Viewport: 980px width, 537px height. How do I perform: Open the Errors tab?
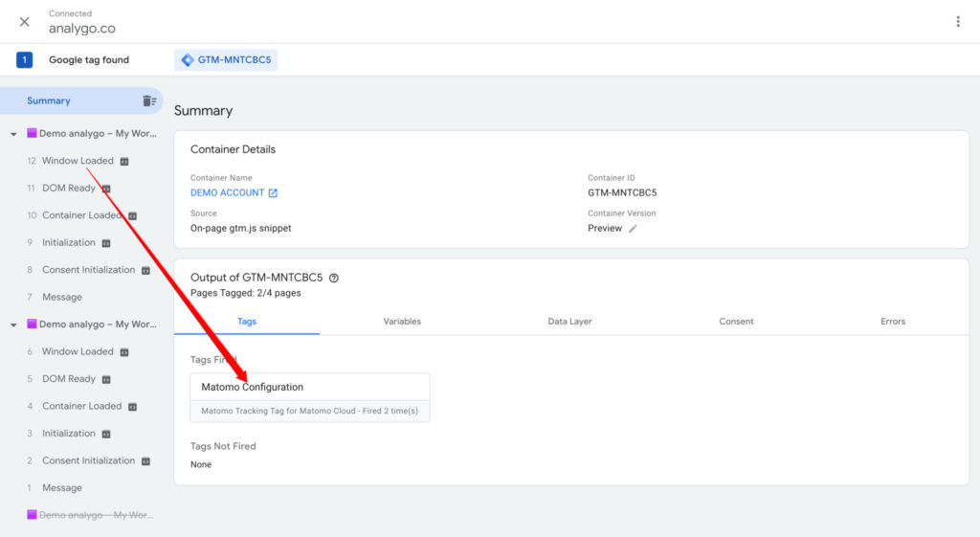(892, 322)
